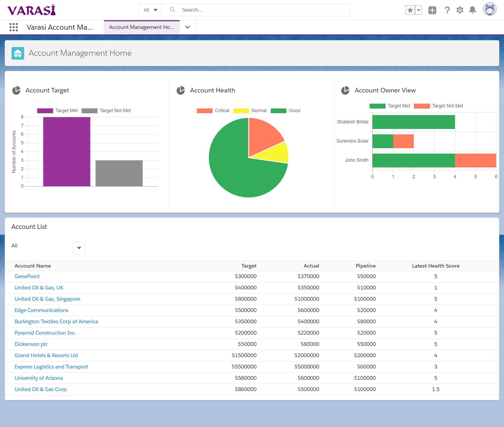This screenshot has height=427, width=504.
Task: Click the help question mark icon
Action: pyautogui.click(x=447, y=10)
